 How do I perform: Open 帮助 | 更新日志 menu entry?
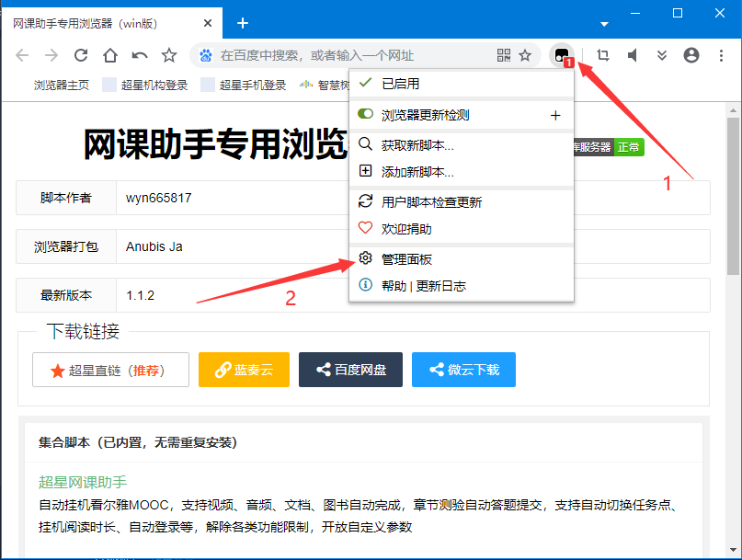pos(462,286)
